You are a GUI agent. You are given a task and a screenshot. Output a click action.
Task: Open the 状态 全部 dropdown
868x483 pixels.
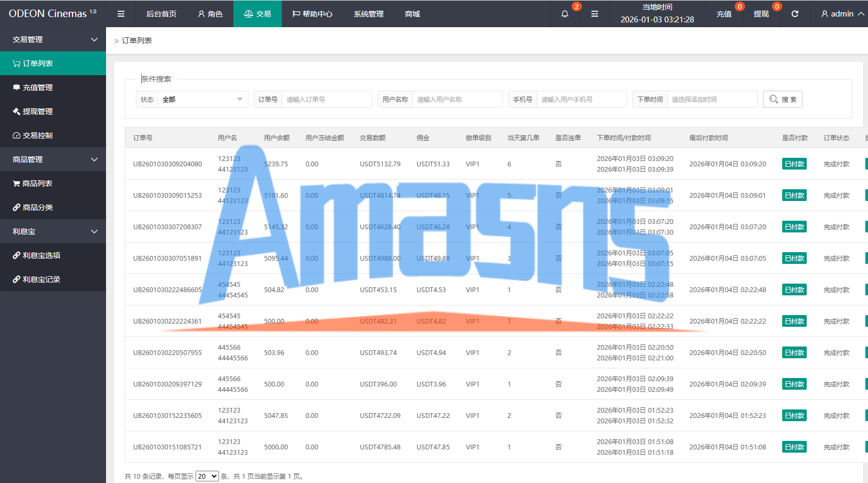pos(202,99)
